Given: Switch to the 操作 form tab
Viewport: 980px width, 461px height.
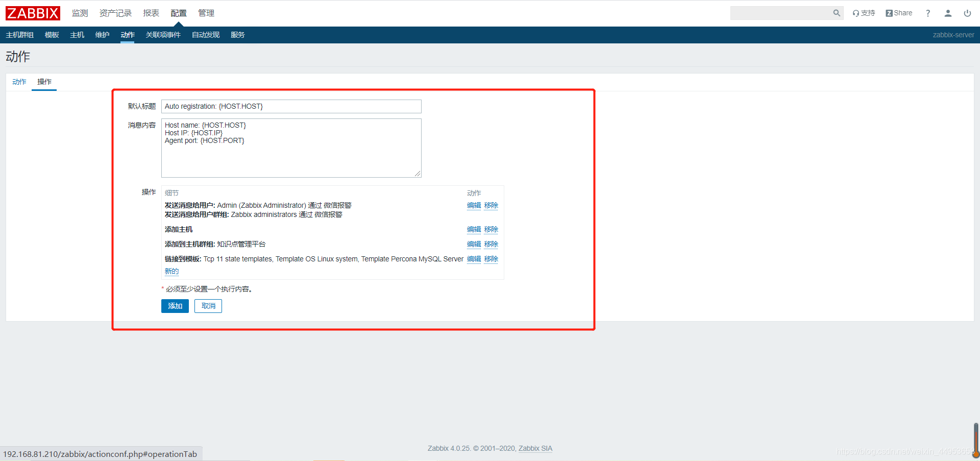Looking at the screenshot, I should tap(44, 82).
